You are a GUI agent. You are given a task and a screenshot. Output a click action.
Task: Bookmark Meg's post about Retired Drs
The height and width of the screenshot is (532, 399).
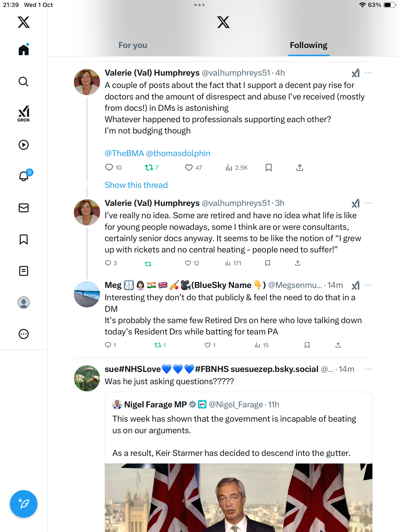coord(307,345)
